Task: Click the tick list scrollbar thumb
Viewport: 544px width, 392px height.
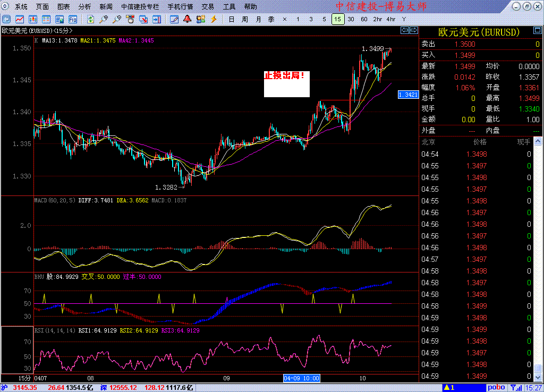Action: pyautogui.click(x=538, y=369)
